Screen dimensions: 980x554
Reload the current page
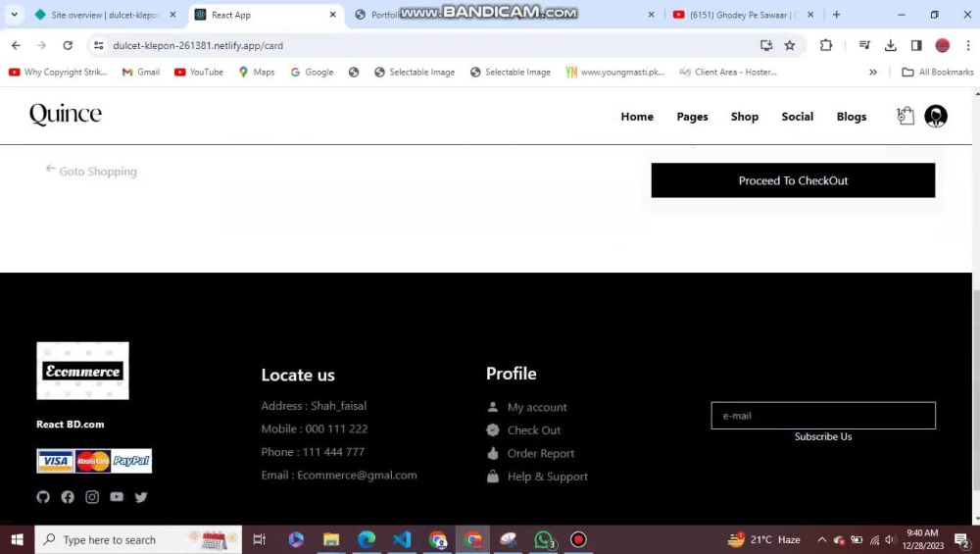(68, 45)
